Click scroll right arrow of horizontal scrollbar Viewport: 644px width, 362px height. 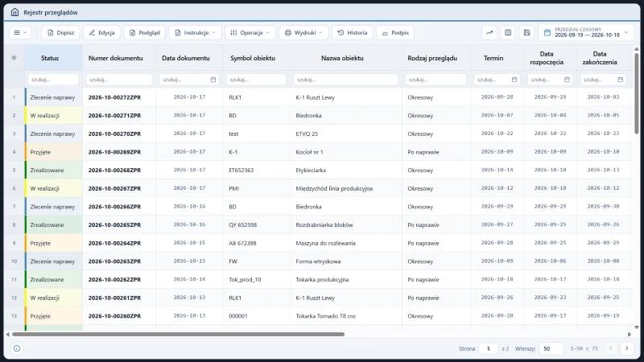[x=630, y=334]
